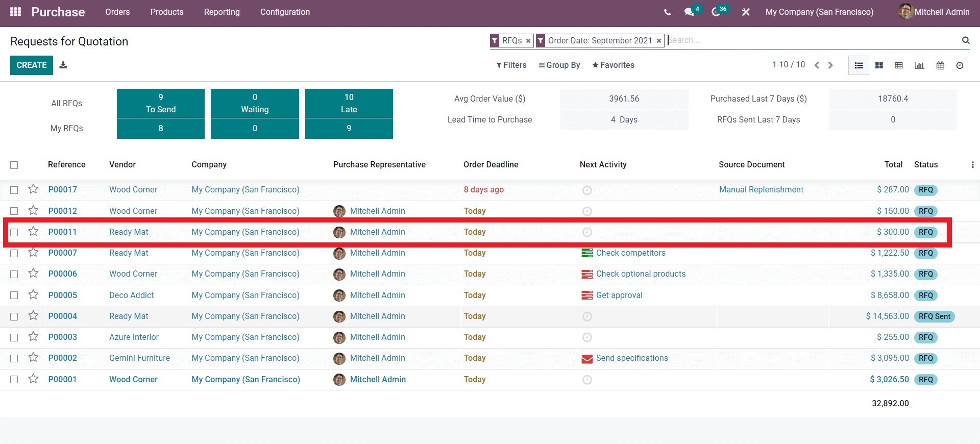Switch to kanban view

(x=879, y=65)
